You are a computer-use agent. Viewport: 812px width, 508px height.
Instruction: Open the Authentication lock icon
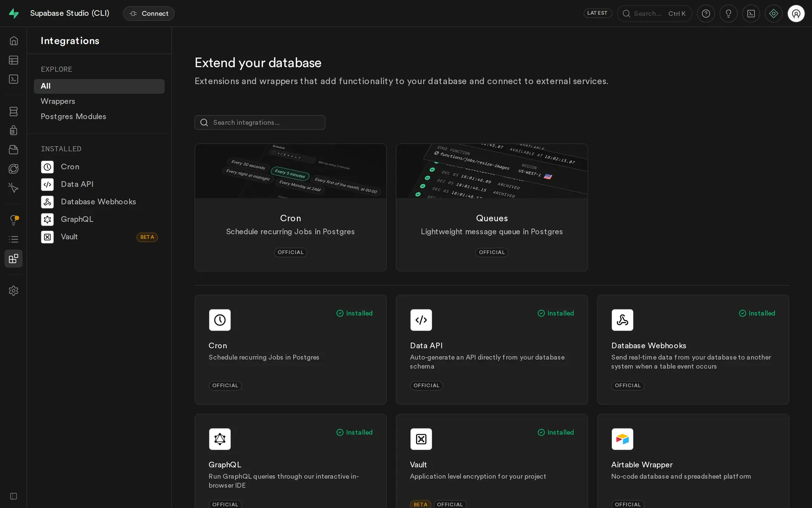(14, 130)
